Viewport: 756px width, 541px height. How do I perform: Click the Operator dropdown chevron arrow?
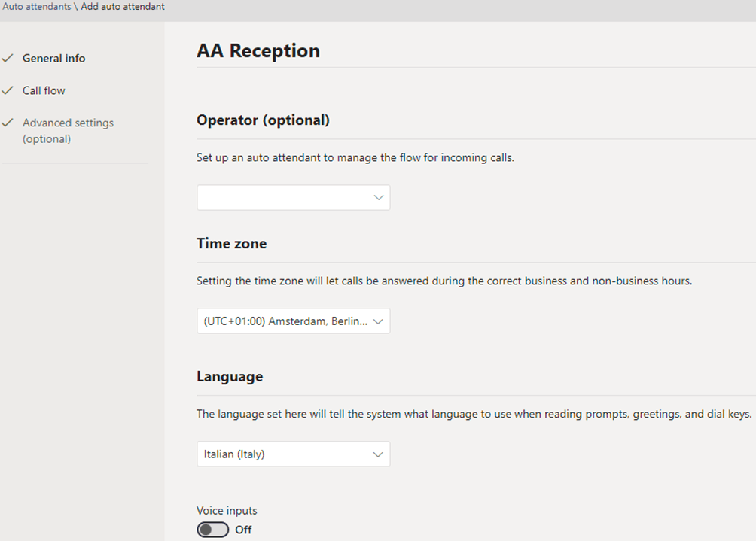379,198
